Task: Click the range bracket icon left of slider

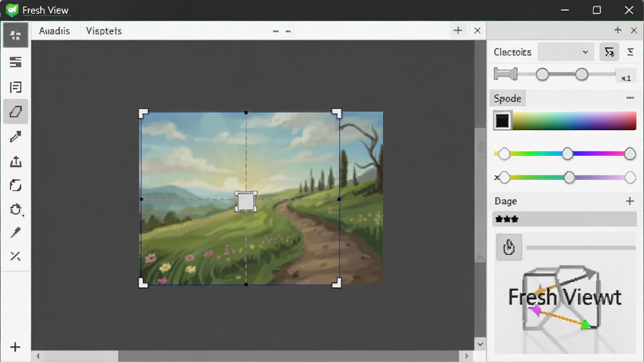Action: 506,74
